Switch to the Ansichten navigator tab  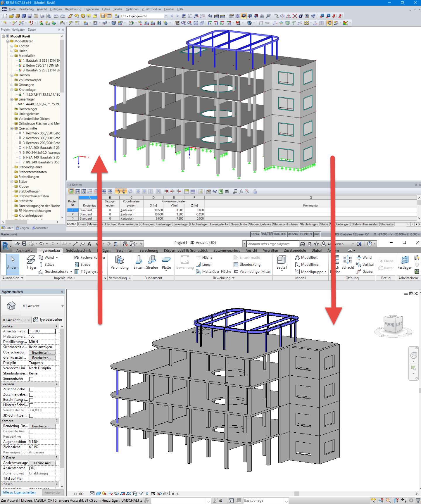40,228
